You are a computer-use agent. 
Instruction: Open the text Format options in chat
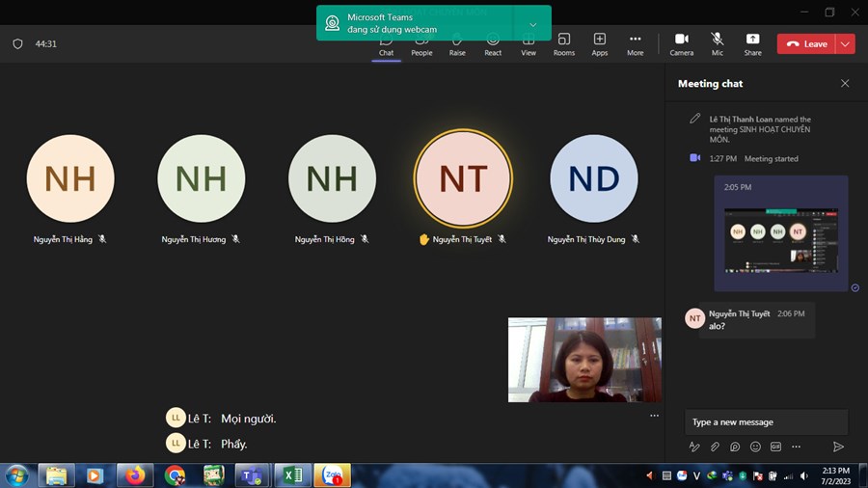click(694, 447)
